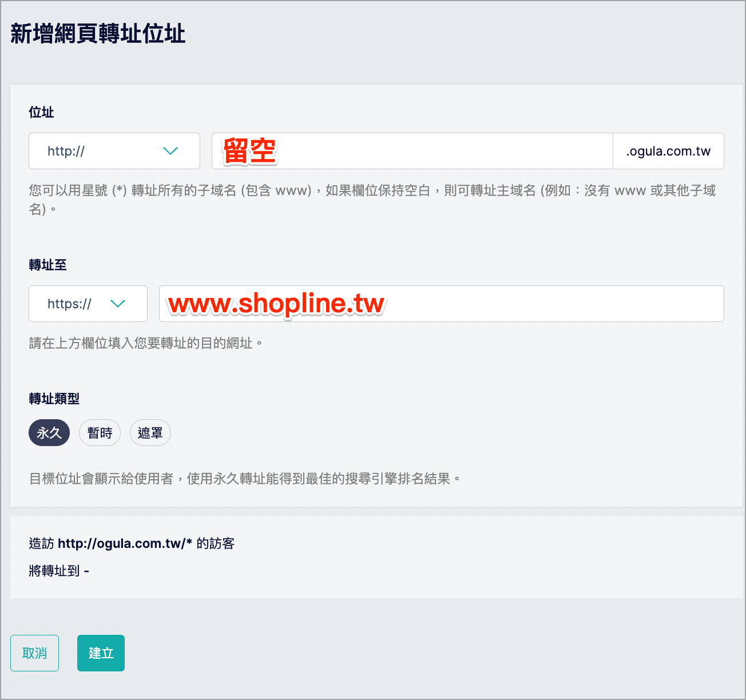
Task: Select 永久 redirect type
Action: coord(49,433)
